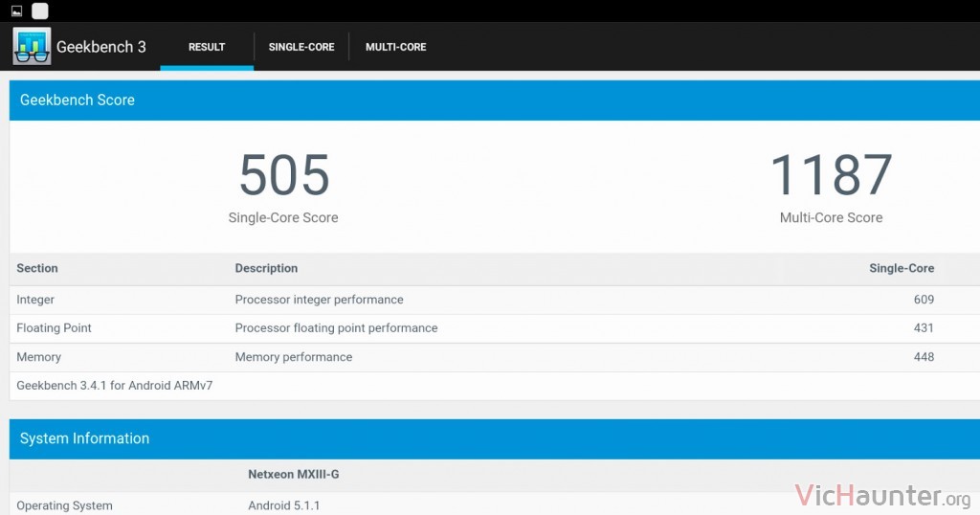The width and height of the screenshot is (980, 515).
Task: Tap the white square notification icon
Action: (40, 11)
